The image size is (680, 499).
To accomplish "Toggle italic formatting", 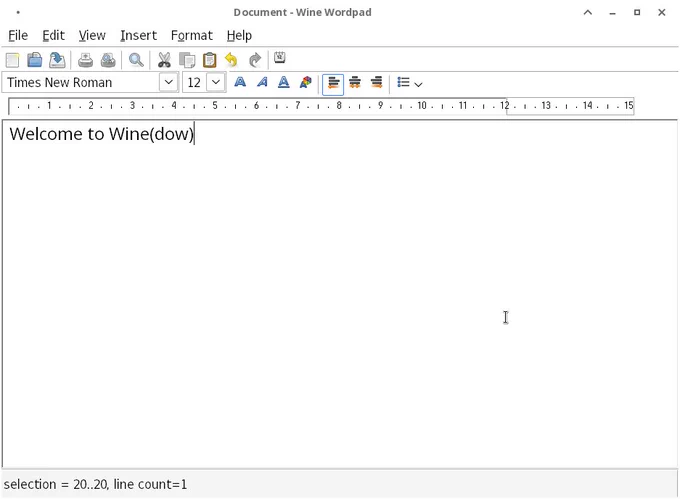I will [x=262, y=82].
